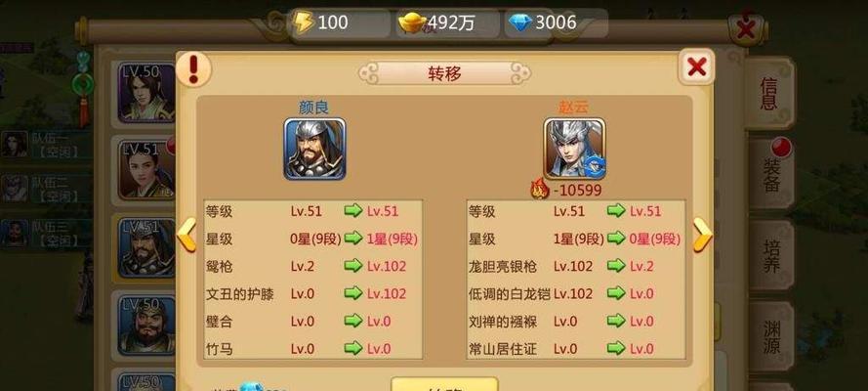
Task: Click the red exclamation info icon
Action: (192, 69)
